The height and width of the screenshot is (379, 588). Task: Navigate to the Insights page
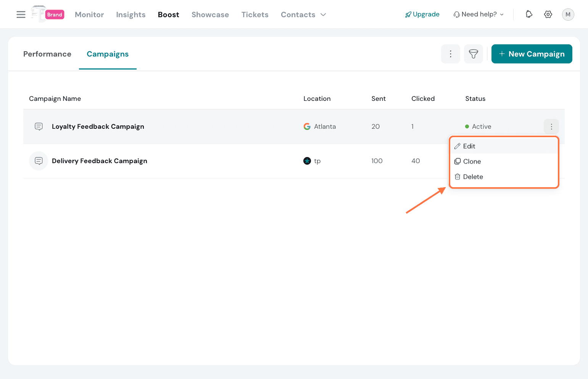[131, 15]
